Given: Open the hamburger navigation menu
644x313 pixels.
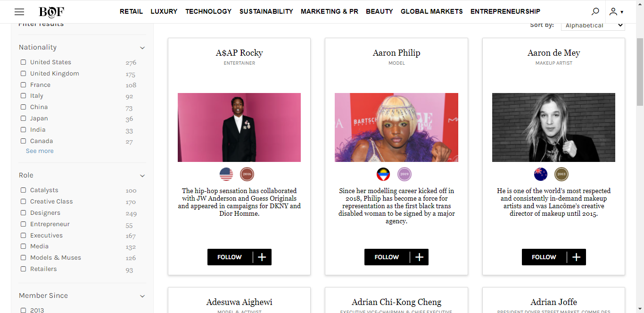Looking at the screenshot, I should 19,11.
